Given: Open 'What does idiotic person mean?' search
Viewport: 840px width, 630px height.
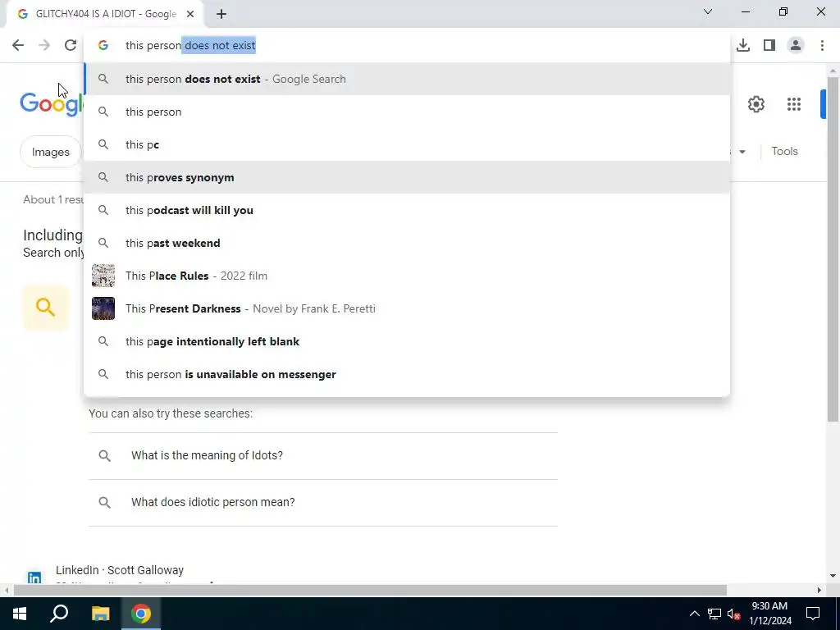Looking at the screenshot, I should [323, 503].
